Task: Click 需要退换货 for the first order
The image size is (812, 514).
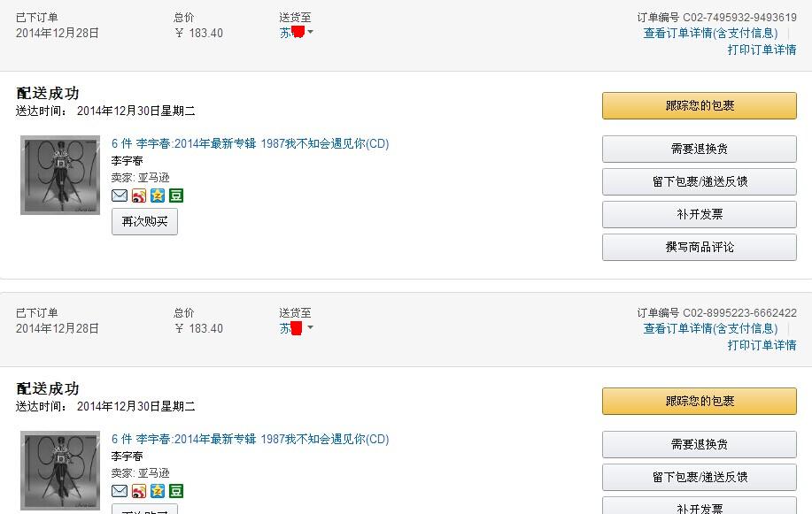Action: tap(700, 149)
